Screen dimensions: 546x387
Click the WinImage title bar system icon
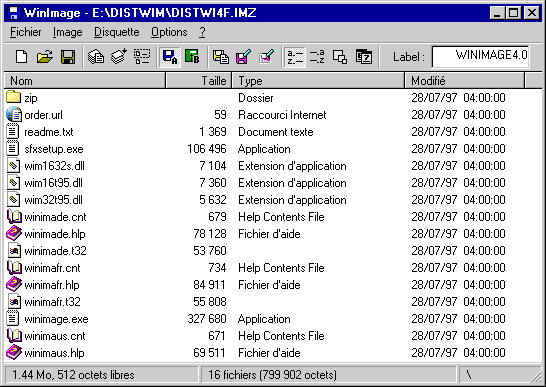14,13
